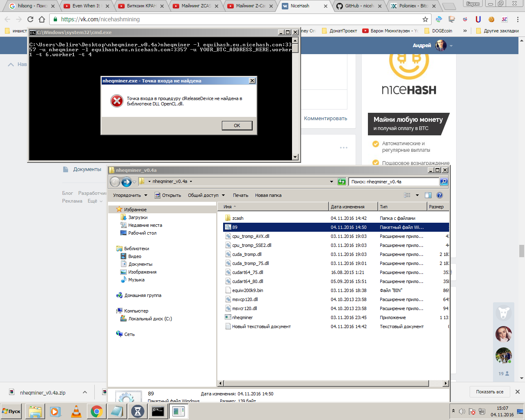Click the view mode icon in Explorer toolbar
Viewport: 525px width, 420px height.
407,195
